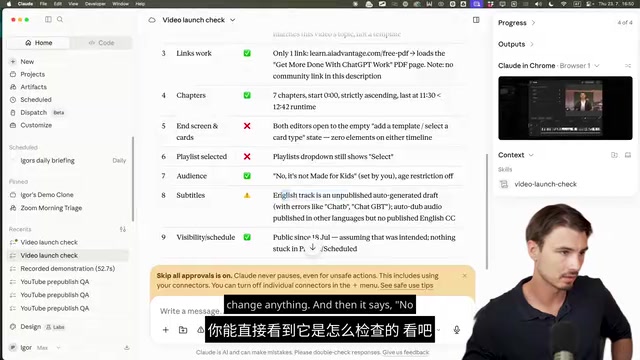Click the Recents filter icon
Image resolution: width=640 pixels, height=360 pixels.
(x=123, y=229)
